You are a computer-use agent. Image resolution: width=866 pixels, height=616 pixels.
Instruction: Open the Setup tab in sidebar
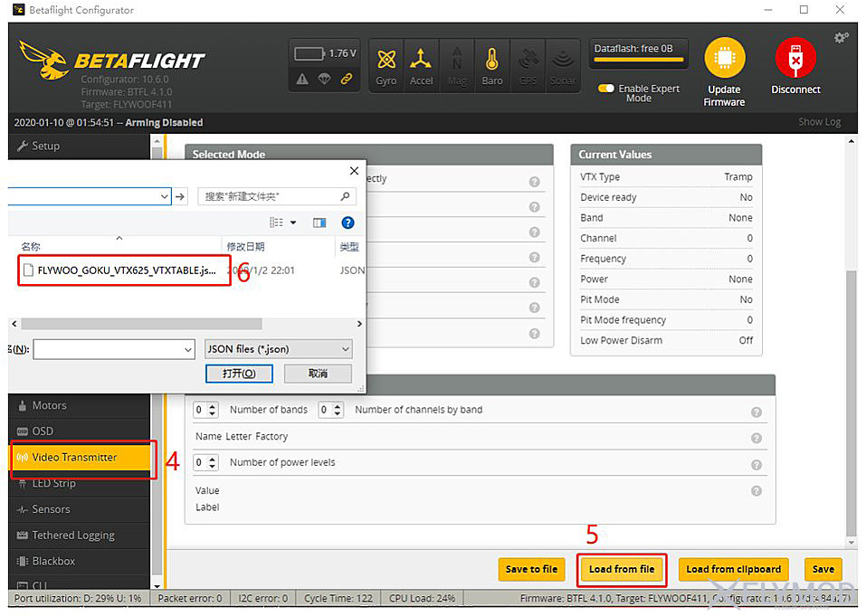79,146
